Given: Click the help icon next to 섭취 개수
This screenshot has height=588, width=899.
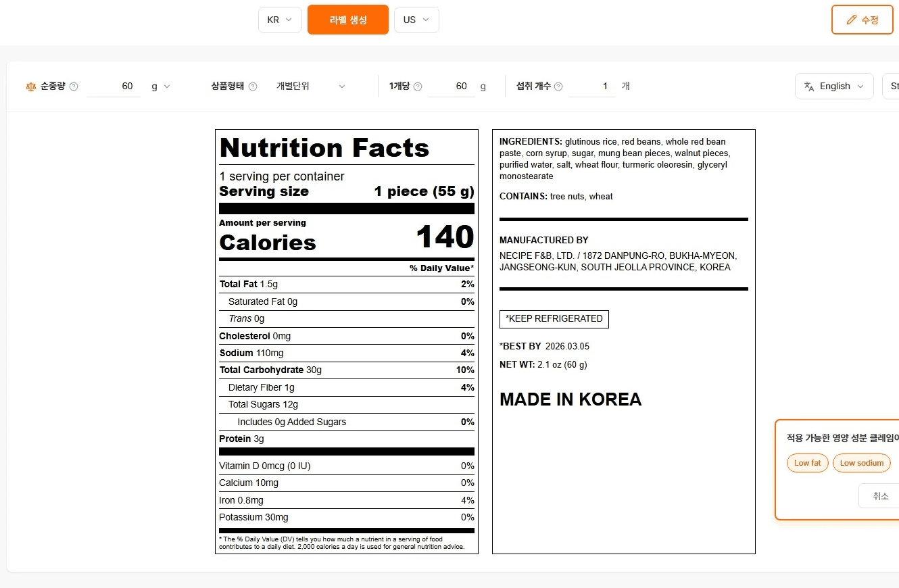Looking at the screenshot, I should [x=558, y=86].
